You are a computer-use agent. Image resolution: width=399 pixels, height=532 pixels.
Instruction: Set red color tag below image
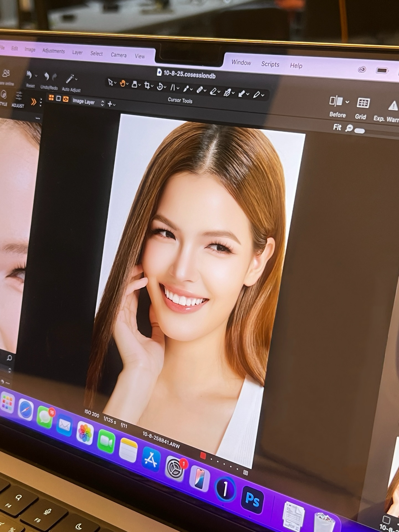coord(203,456)
